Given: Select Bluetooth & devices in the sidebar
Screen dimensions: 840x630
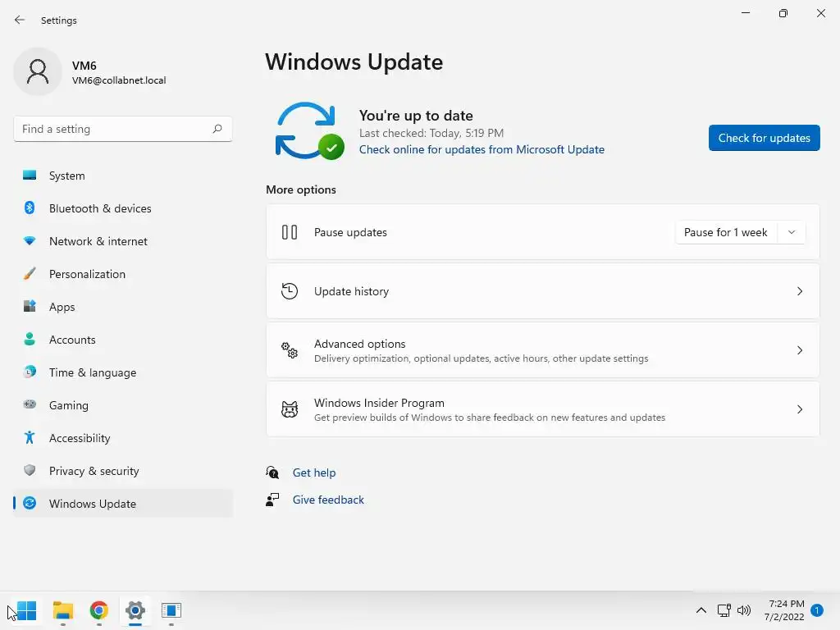Looking at the screenshot, I should [x=123, y=208].
